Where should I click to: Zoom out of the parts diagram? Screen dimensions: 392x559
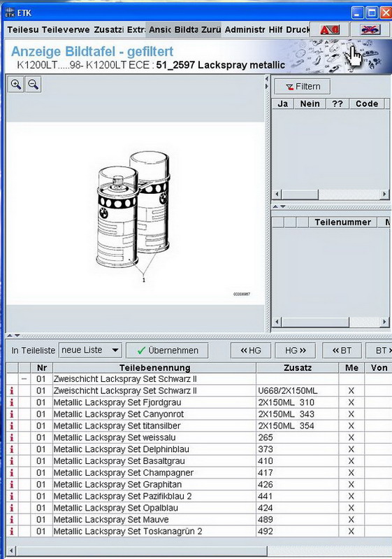pyautogui.click(x=33, y=85)
